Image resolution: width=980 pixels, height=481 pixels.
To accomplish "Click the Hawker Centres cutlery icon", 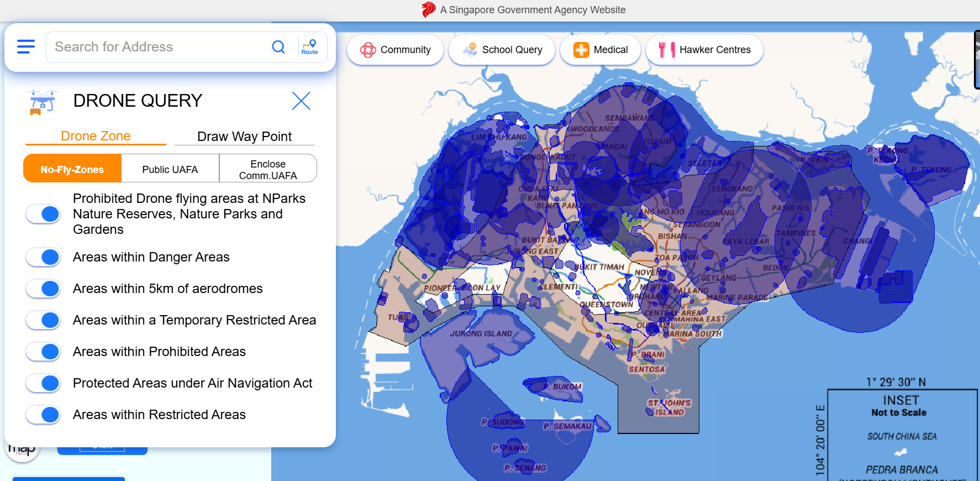I will (667, 50).
